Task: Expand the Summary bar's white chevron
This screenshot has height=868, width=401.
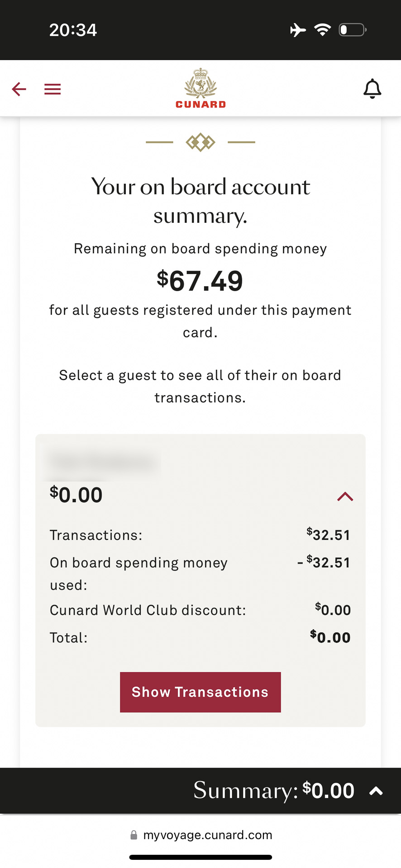Action: click(376, 791)
